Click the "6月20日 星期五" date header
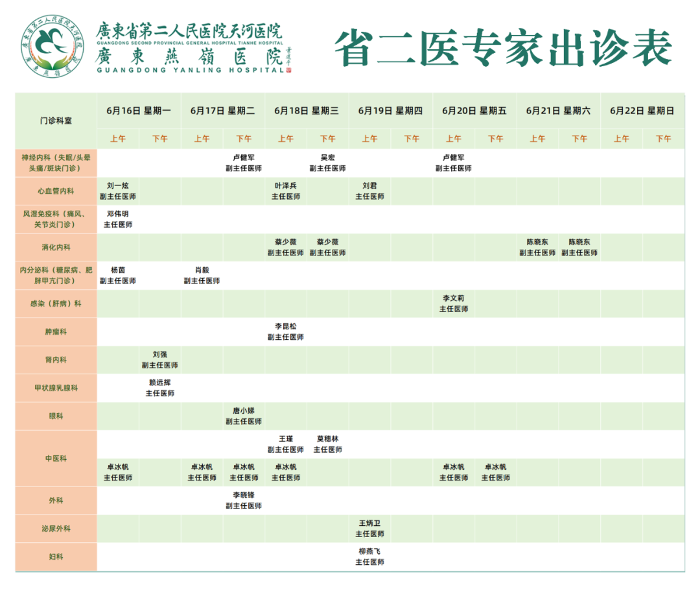700x596 pixels. (x=474, y=111)
